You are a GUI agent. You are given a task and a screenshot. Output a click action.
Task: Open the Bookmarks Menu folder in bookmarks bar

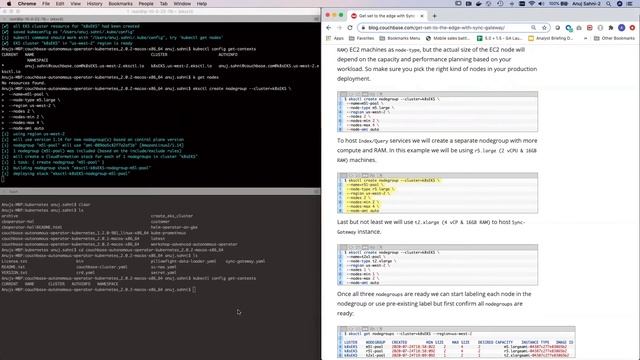[400, 38]
